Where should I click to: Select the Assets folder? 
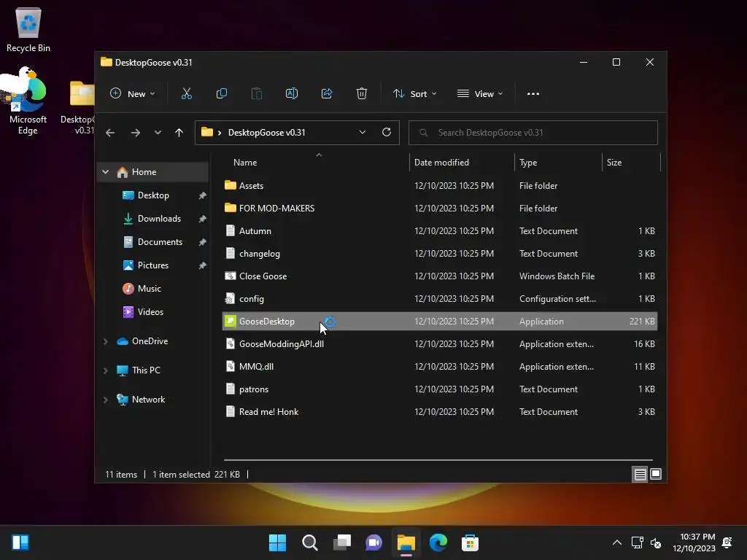click(x=440, y=186)
